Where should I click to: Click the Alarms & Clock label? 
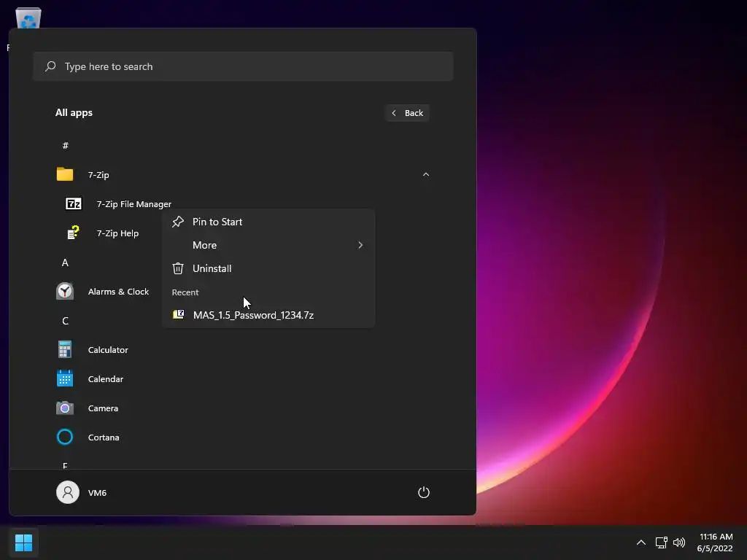click(118, 292)
